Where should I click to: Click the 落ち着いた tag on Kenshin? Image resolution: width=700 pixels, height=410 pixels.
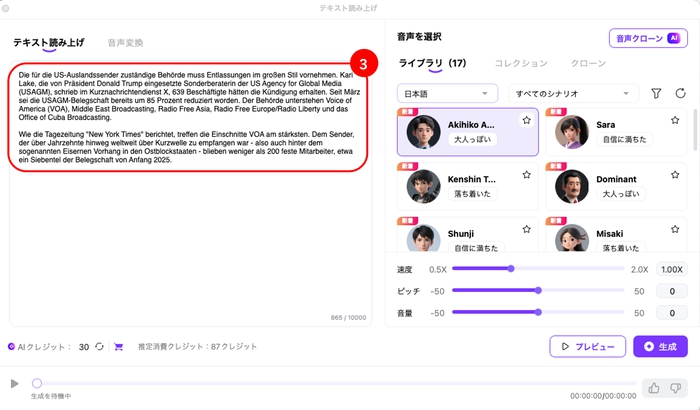click(472, 194)
